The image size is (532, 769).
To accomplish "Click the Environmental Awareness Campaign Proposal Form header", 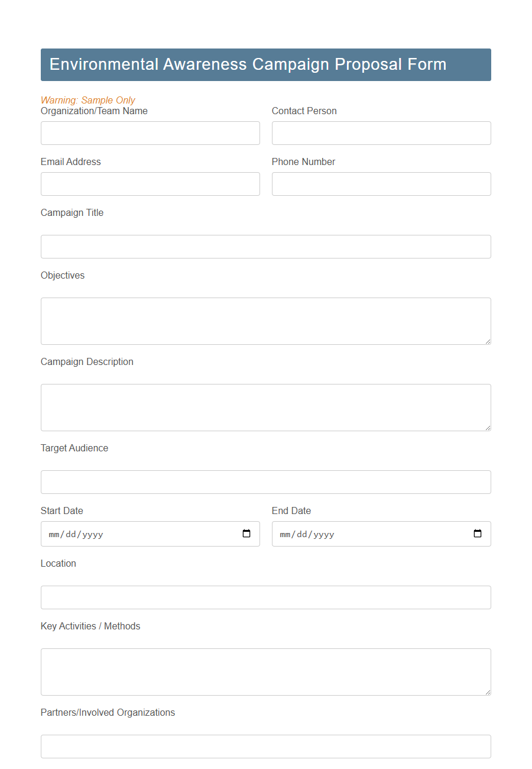I will pyautogui.click(x=265, y=64).
